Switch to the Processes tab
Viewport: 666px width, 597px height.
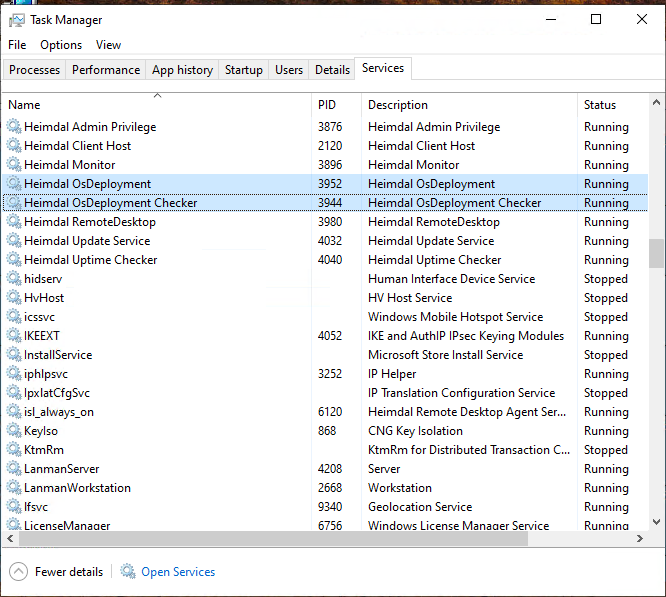point(34,70)
